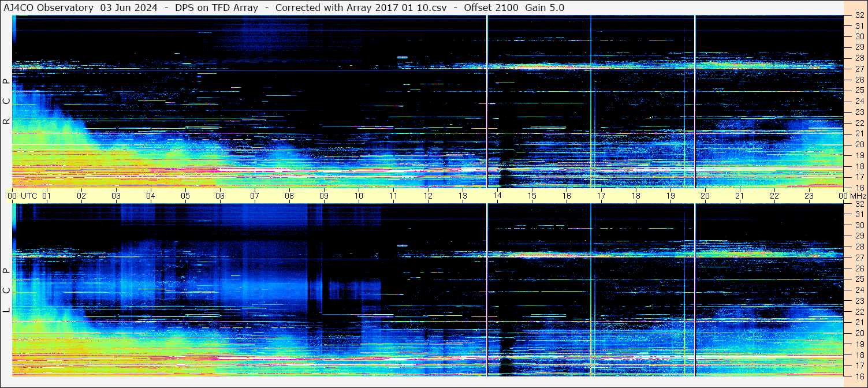This screenshot has width=868, height=388.
Task: Select the 22 hour tick on time axis
Action: 774,196
